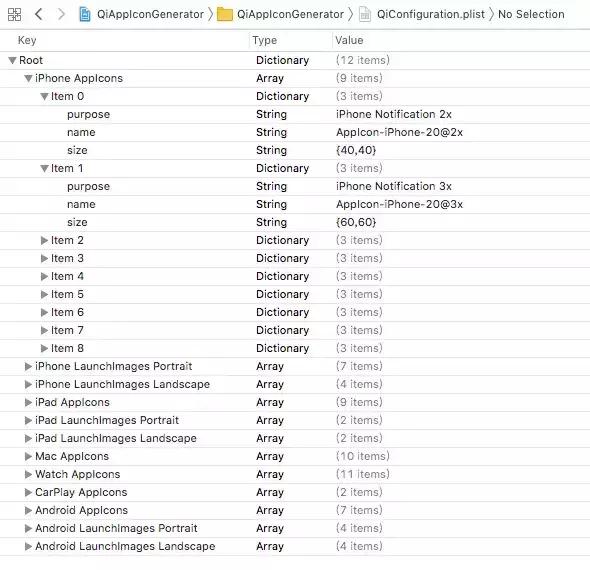Expand iPad LaunchImages Portrait array
The height and width of the screenshot is (570, 590).
tap(28, 420)
